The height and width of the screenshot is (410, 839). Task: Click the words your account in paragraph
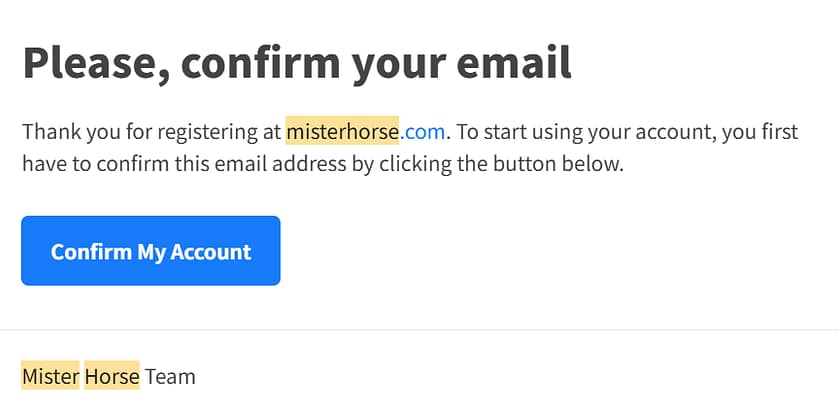tap(642, 131)
